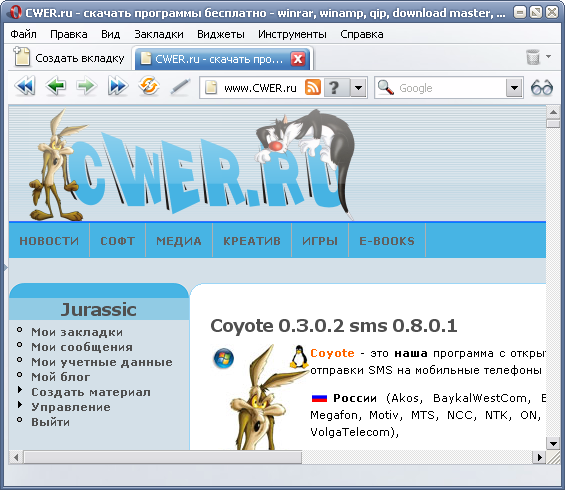Create a new tab via Создать вкладку

(69, 58)
